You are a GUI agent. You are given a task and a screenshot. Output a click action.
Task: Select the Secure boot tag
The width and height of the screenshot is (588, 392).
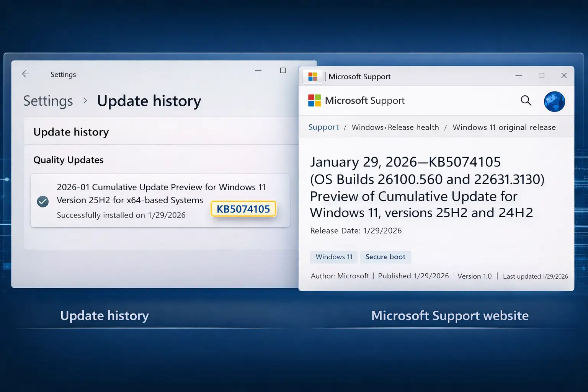[385, 257]
